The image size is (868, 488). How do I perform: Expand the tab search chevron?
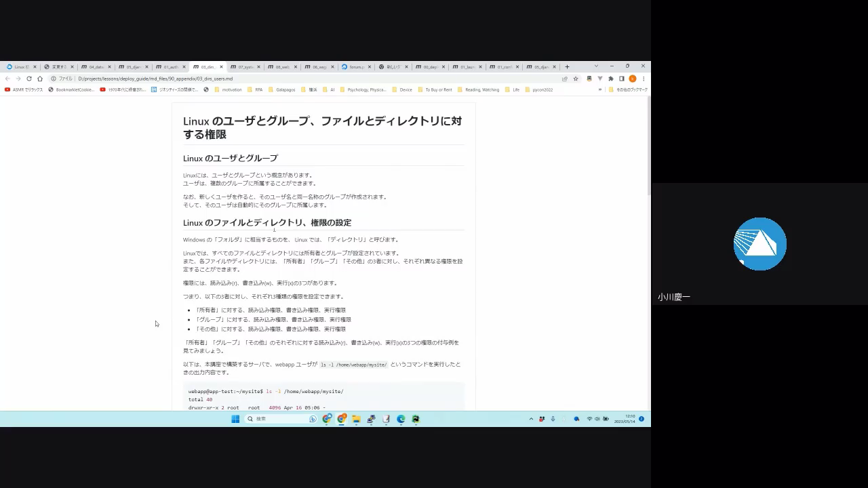click(x=596, y=66)
